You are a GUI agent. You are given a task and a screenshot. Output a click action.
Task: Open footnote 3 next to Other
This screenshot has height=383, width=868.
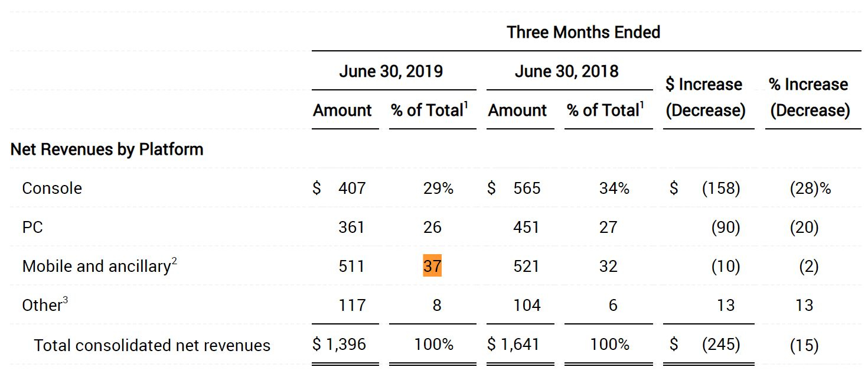pos(65,300)
